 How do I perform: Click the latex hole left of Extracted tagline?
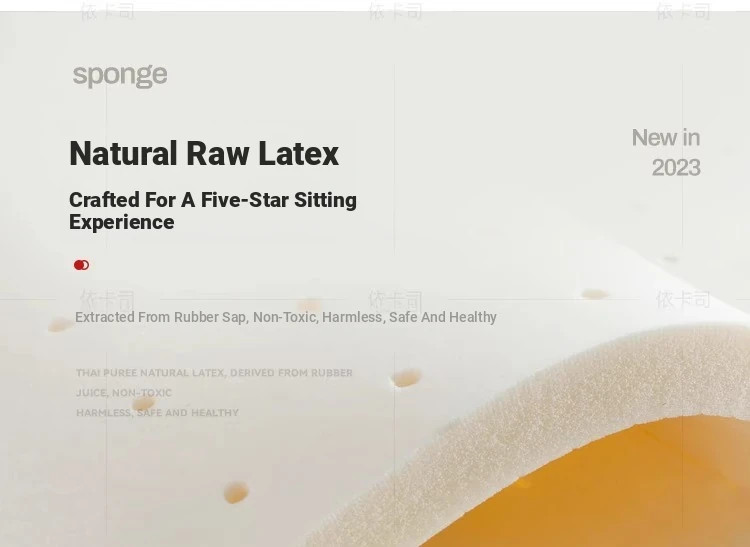click(x=60, y=325)
